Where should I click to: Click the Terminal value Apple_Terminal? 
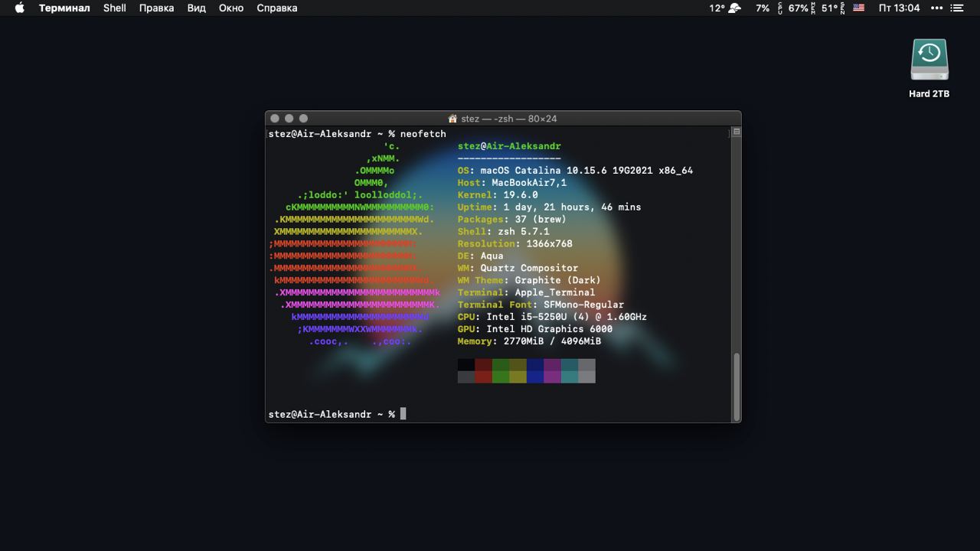(x=555, y=293)
